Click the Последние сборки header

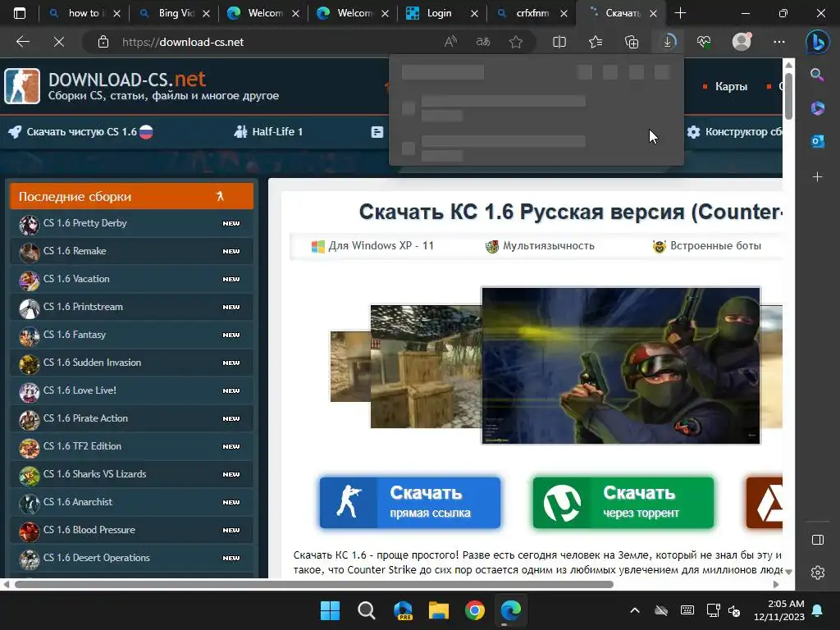131,196
